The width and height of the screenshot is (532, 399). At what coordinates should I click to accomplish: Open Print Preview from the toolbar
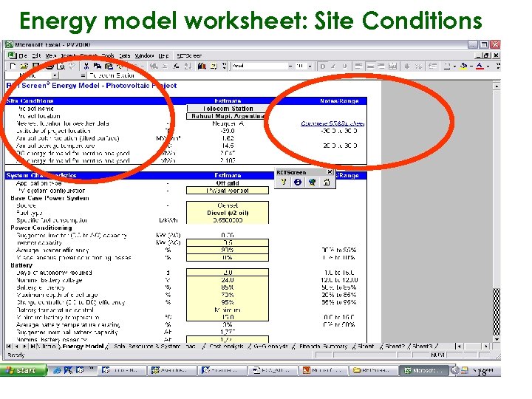tap(61, 66)
